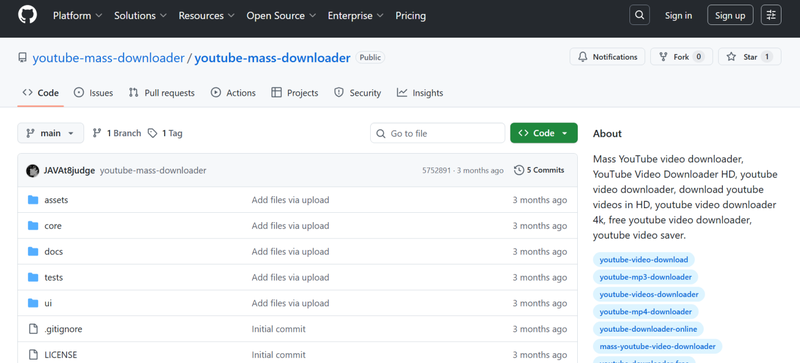Screen dimensions: 800x363
Task: Expand the Platform menu
Action: pyautogui.click(x=78, y=16)
